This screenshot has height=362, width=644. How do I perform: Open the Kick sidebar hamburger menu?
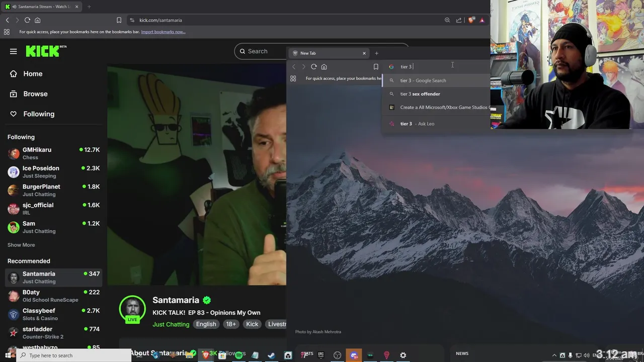coord(14,51)
